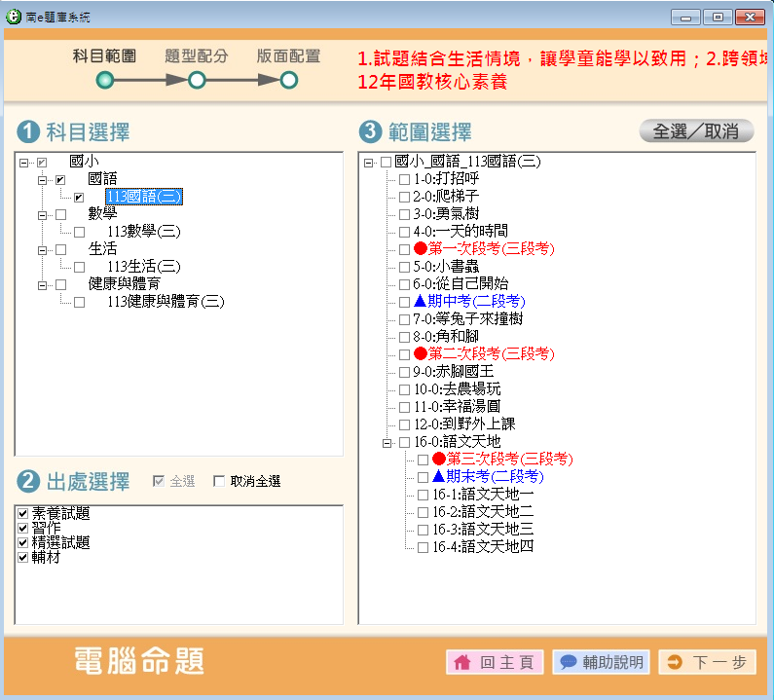This screenshot has height=700, width=774.
Task: Uncheck the 國語 subject checkbox
Action: click(60, 180)
